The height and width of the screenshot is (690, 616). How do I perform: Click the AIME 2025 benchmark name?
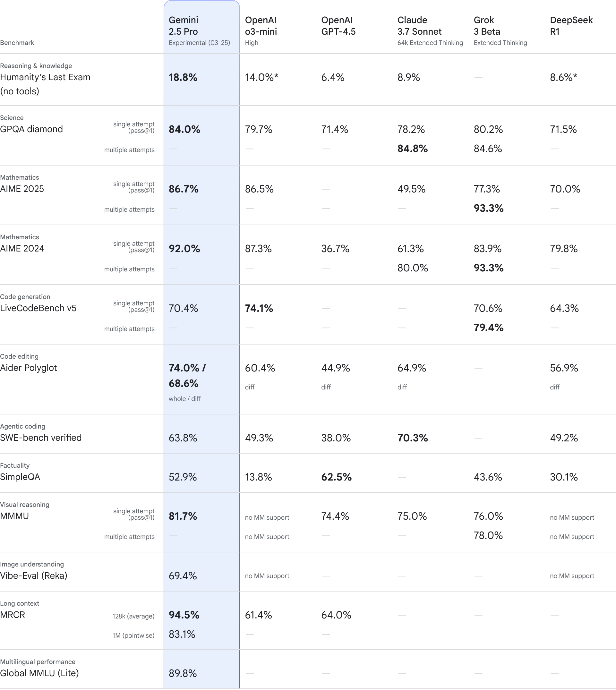[x=22, y=189]
